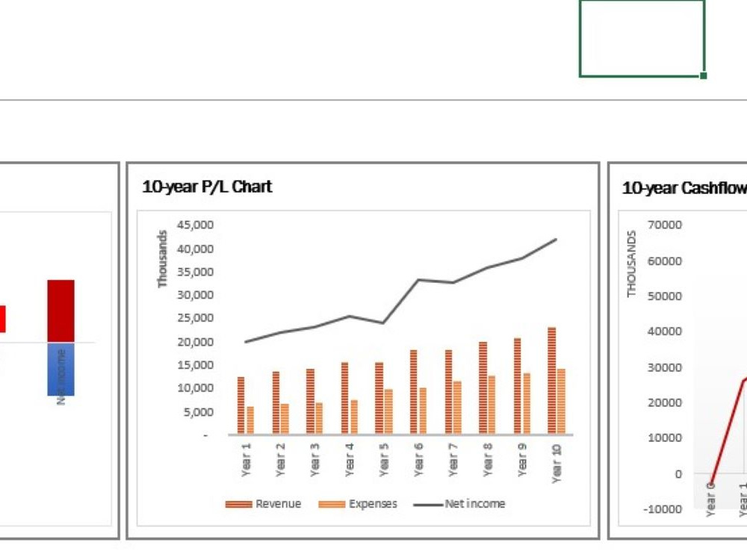Click the '10-year P/L Chart' title
Image resolution: width=747 pixels, height=560 pixels.
click(x=207, y=187)
